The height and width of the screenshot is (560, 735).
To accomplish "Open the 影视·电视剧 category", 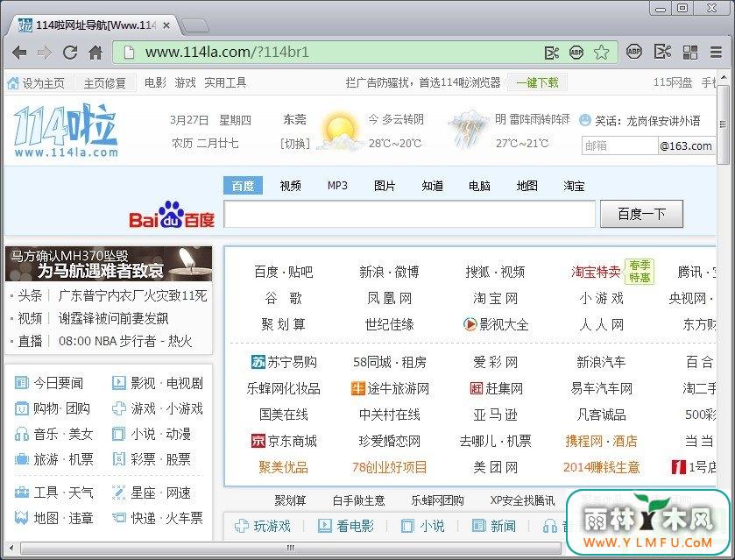I will [158, 383].
